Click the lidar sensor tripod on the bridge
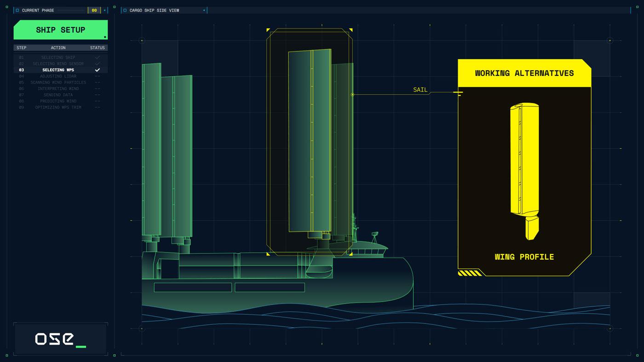The image size is (644, 362). 374,237
